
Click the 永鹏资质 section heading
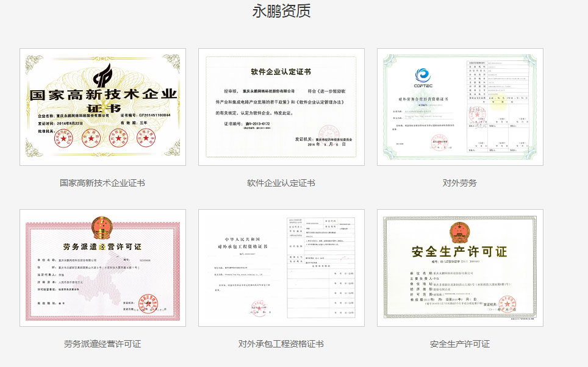281,11
